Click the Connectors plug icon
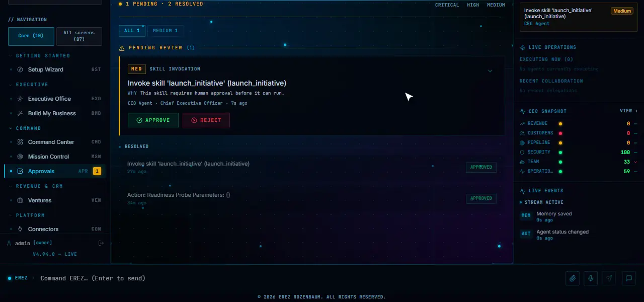 (x=20, y=229)
